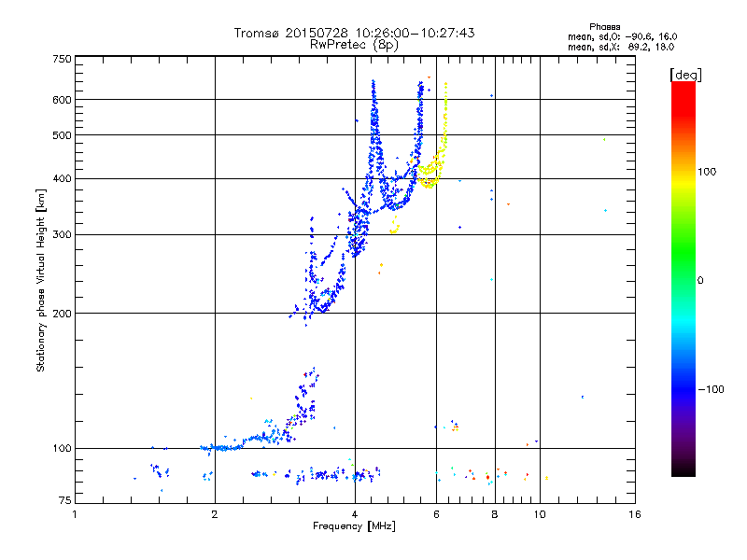This screenshot has height=560, width=747.
Task: Click the y-axis "750" tick label
Action: click(62, 59)
